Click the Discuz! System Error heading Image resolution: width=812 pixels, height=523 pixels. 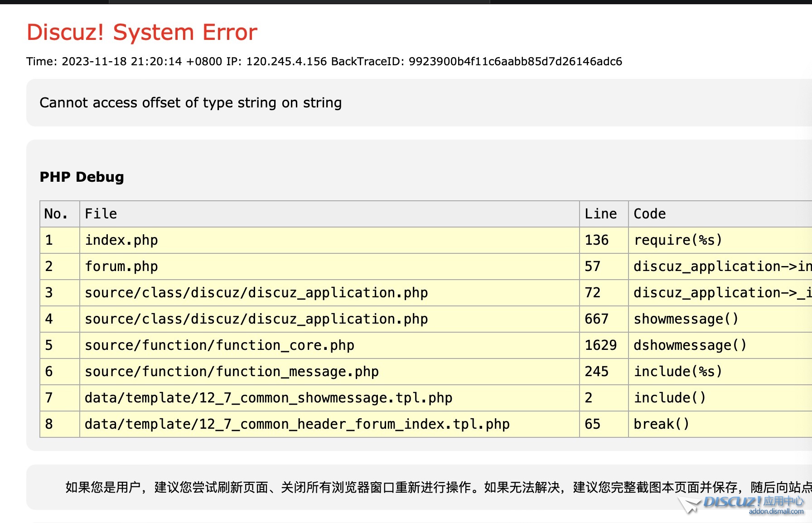click(142, 32)
